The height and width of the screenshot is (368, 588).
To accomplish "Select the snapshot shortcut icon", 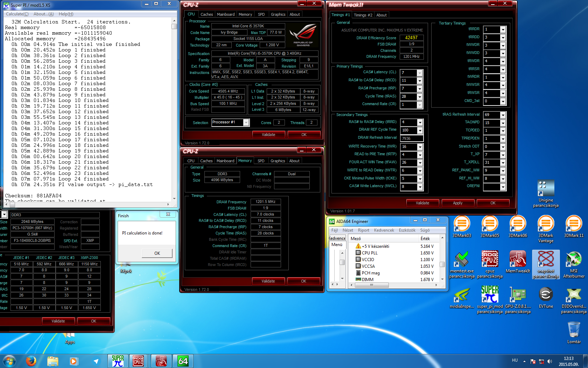I will [546, 265].
